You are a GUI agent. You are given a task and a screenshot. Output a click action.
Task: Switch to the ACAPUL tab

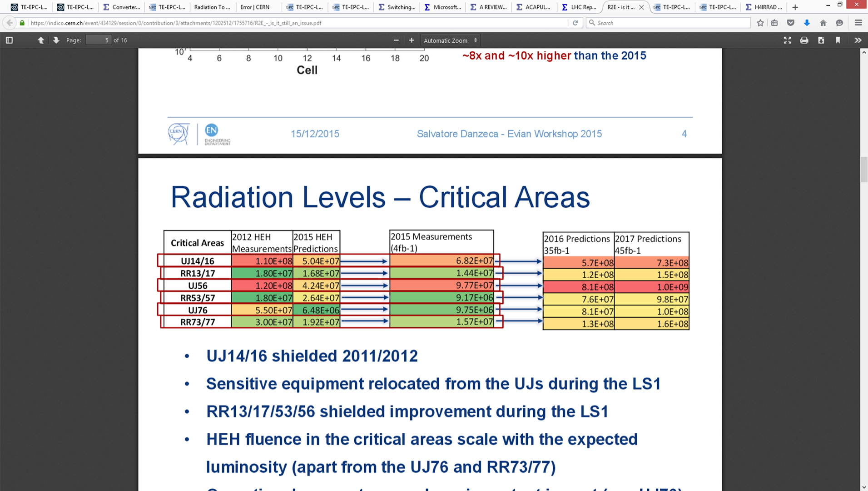click(x=535, y=7)
